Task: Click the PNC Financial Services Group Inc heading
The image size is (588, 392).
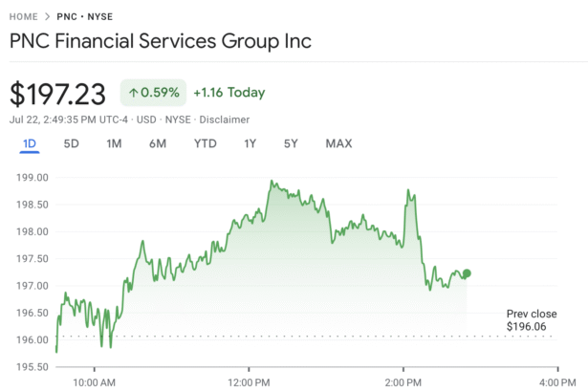Action: (x=161, y=42)
